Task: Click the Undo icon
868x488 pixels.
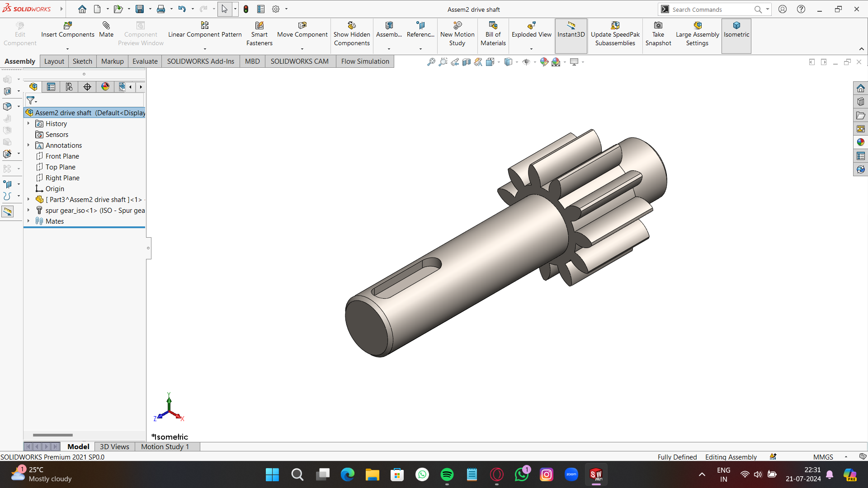Action: click(182, 9)
